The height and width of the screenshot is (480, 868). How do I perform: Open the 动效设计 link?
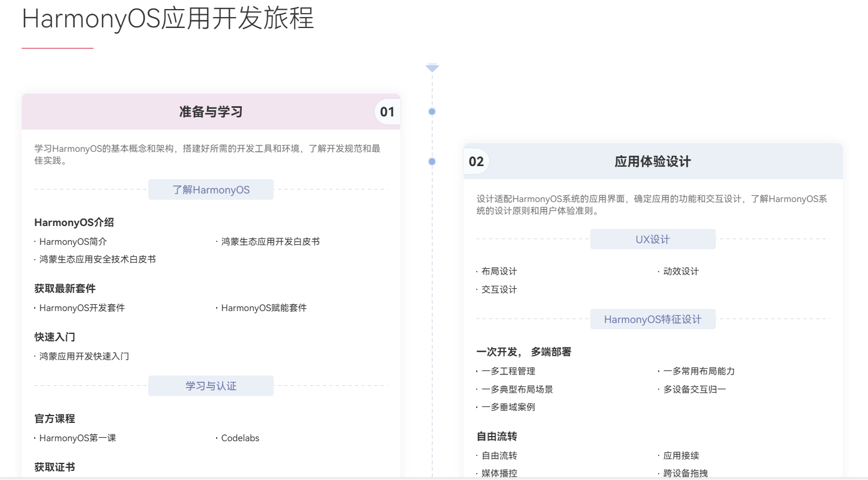point(681,272)
